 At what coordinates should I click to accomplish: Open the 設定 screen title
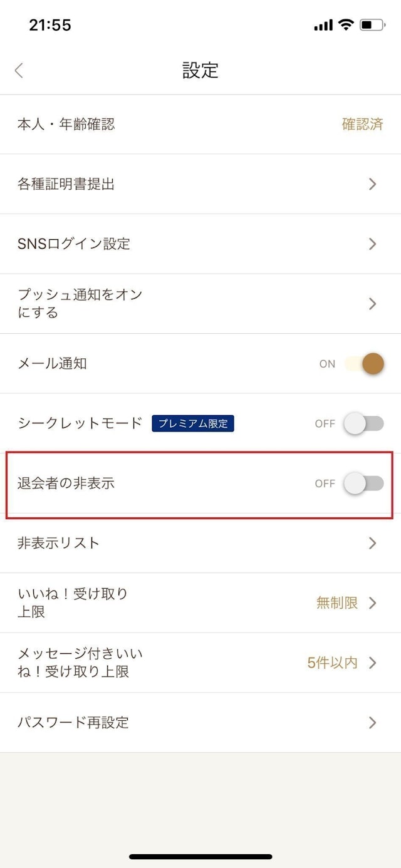[x=200, y=70]
